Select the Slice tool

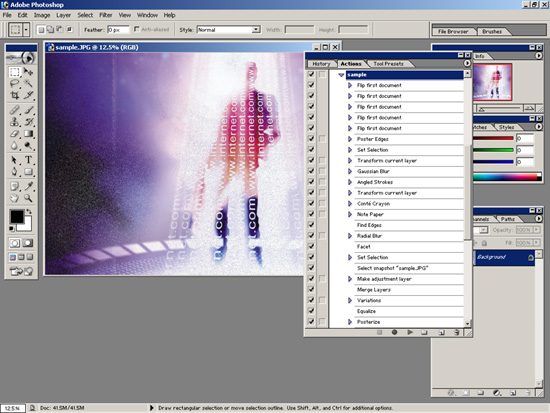28,95
